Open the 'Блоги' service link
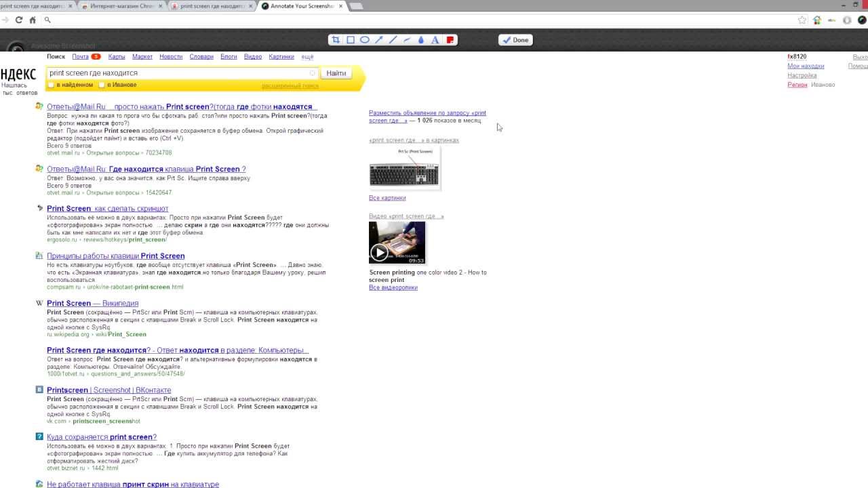 tap(229, 57)
